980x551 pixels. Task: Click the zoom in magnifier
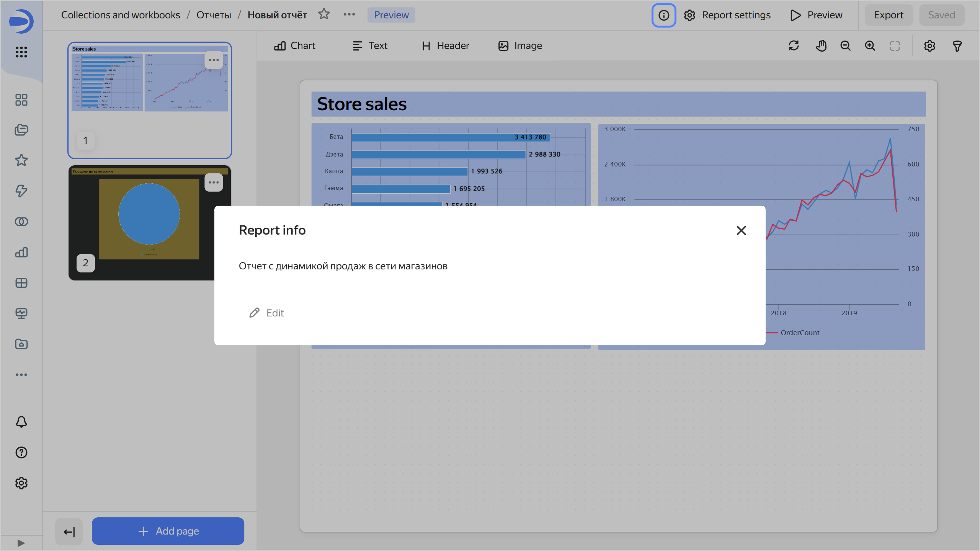[870, 46]
